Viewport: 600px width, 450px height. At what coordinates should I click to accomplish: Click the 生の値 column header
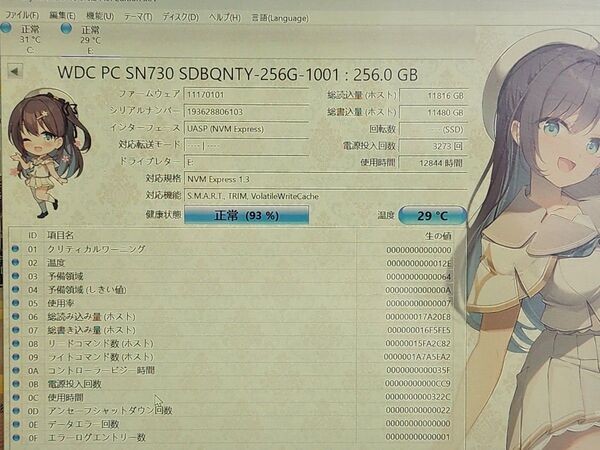tap(438, 236)
